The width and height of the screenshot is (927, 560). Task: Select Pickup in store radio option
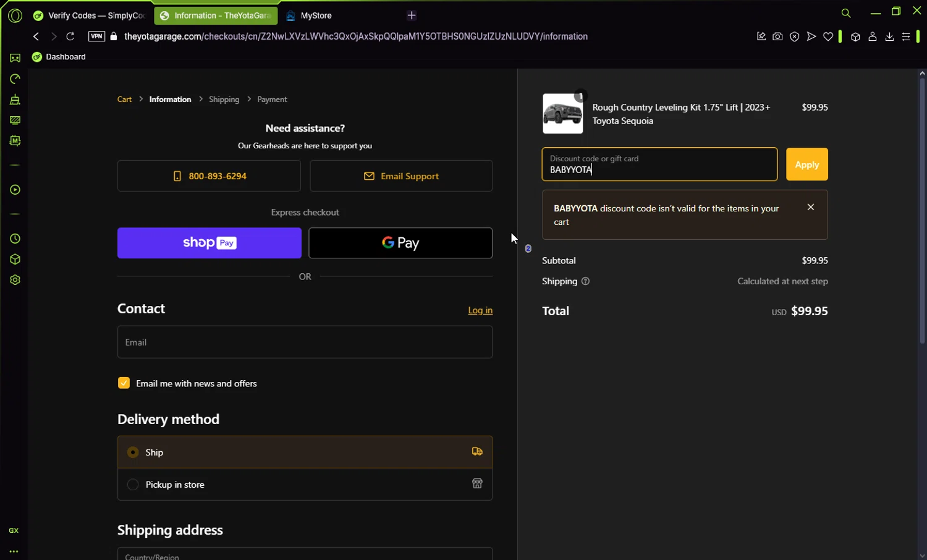pyautogui.click(x=133, y=485)
